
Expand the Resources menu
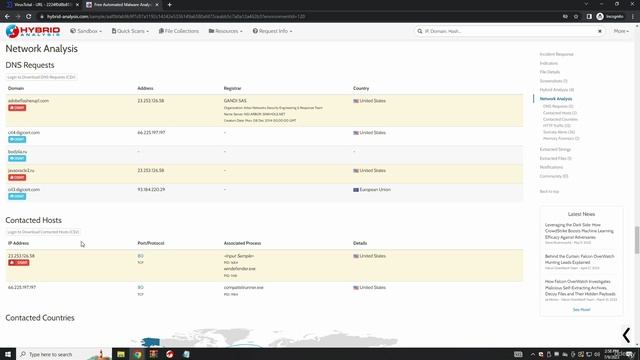click(225, 31)
